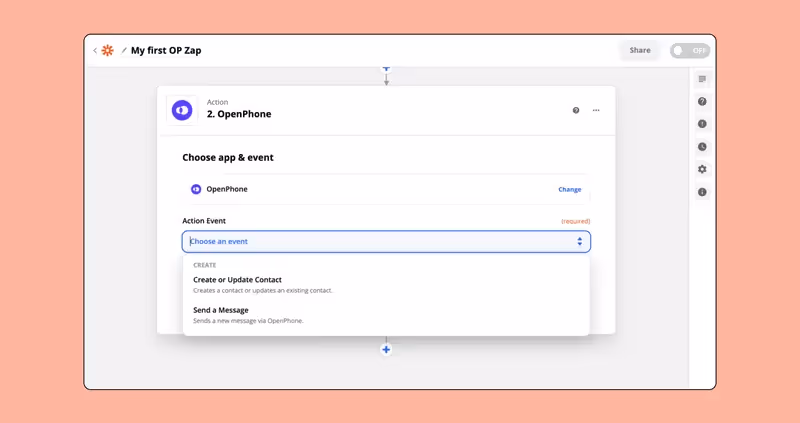Edit the Zap name pencil icon
This screenshot has height=423, width=800.
coord(123,51)
